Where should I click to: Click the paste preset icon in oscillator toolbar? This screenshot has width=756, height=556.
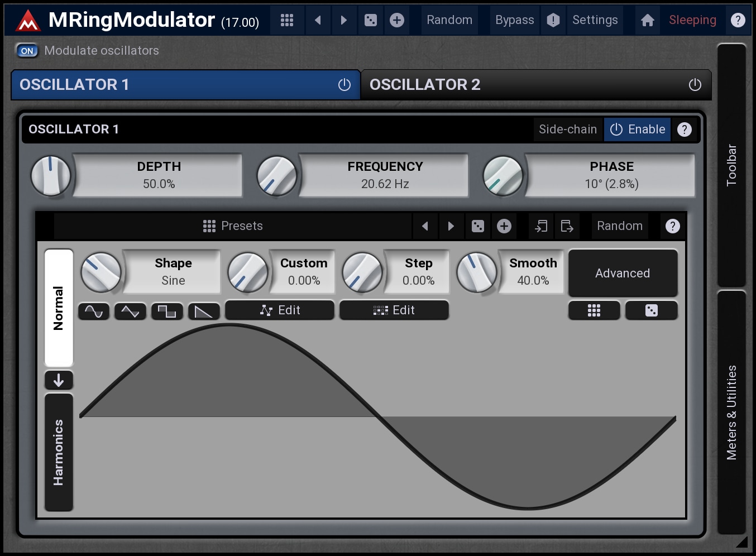[567, 226]
